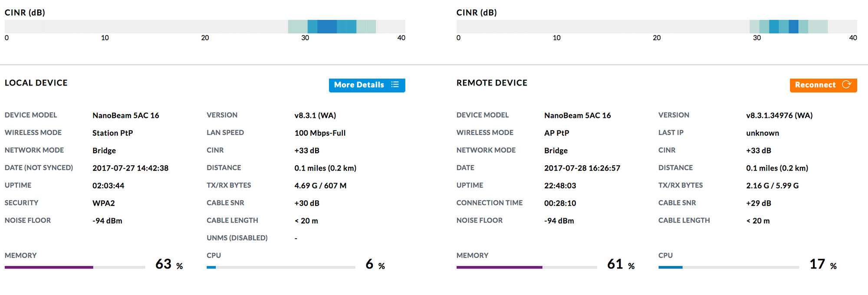Click the remote CINR histogram bar
The width and height of the screenshot is (868, 295).
pyautogui.click(x=656, y=26)
